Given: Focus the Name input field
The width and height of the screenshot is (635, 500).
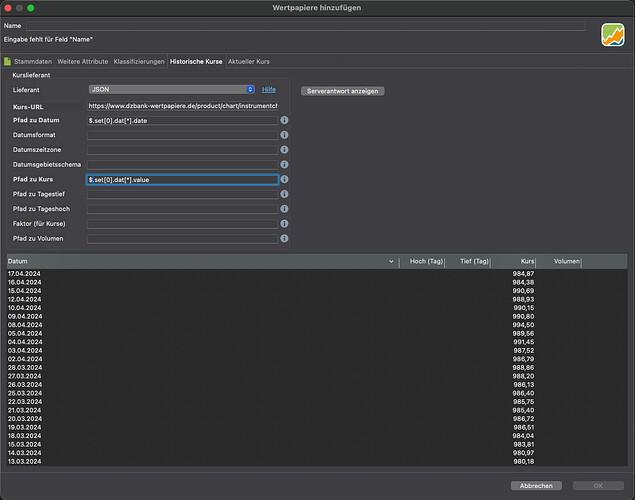Looking at the screenshot, I should click(306, 26).
